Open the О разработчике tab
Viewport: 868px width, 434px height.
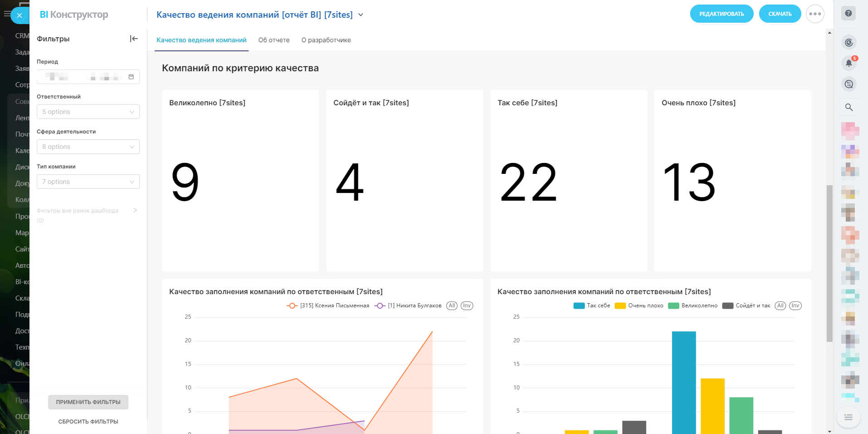(x=326, y=40)
